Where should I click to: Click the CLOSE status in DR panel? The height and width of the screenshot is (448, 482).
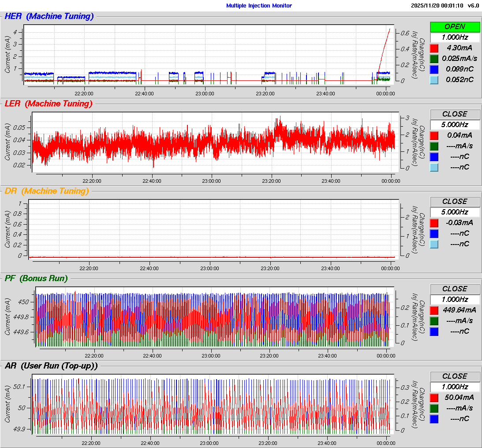455,201
